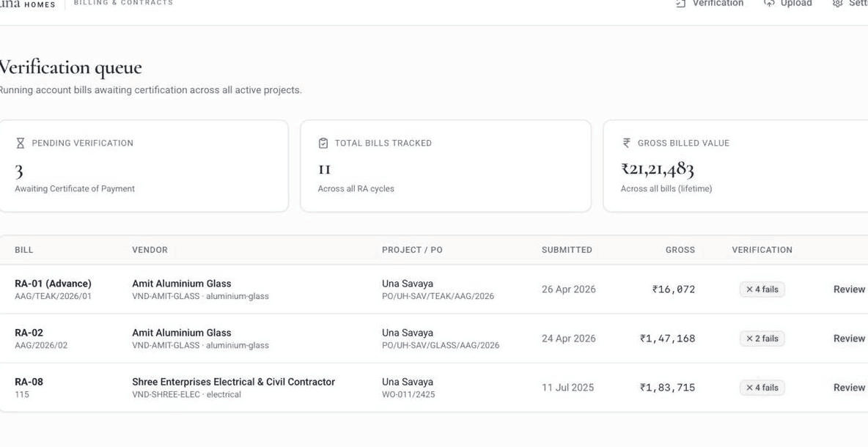Click the SUBMITTED column header
Screen dimensions: 868x447
pyautogui.click(x=567, y=250)
